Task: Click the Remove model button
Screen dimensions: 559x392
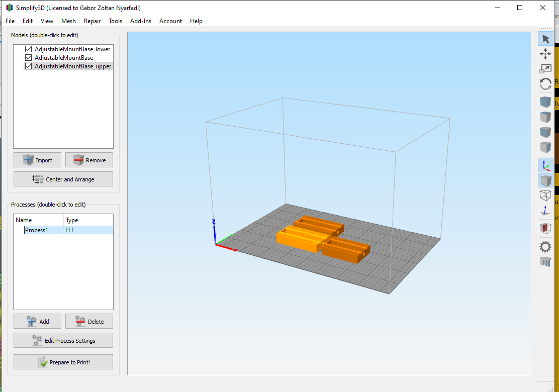Action: click(89, 160)
